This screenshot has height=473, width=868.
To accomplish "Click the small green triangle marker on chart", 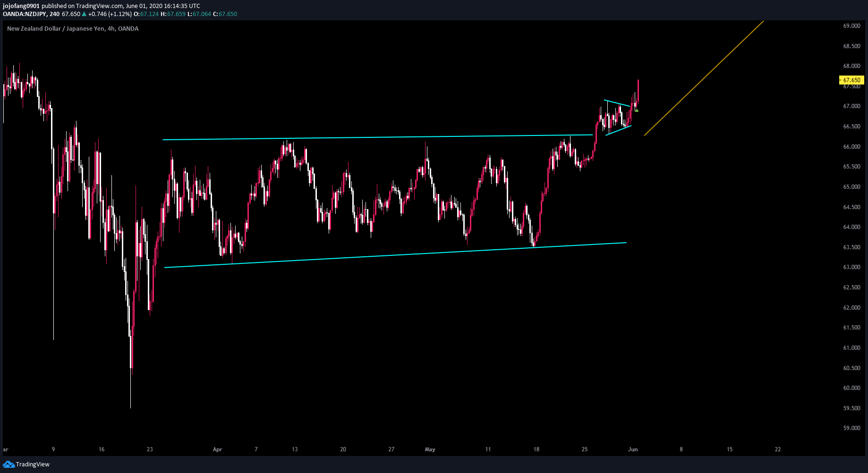I will (637, 110).
